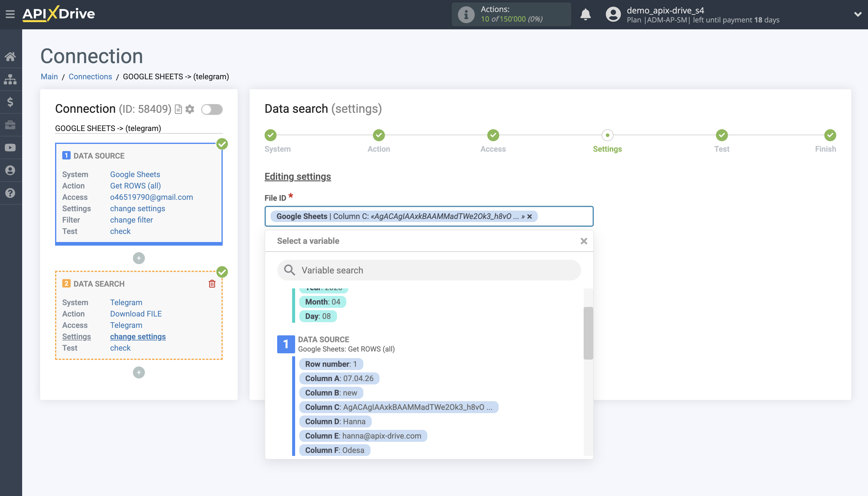The height and width of the screenshot is (496, 868).
Task: Open the hamburger menu icon
Action: pyautogui.click(x=10, y=14)
